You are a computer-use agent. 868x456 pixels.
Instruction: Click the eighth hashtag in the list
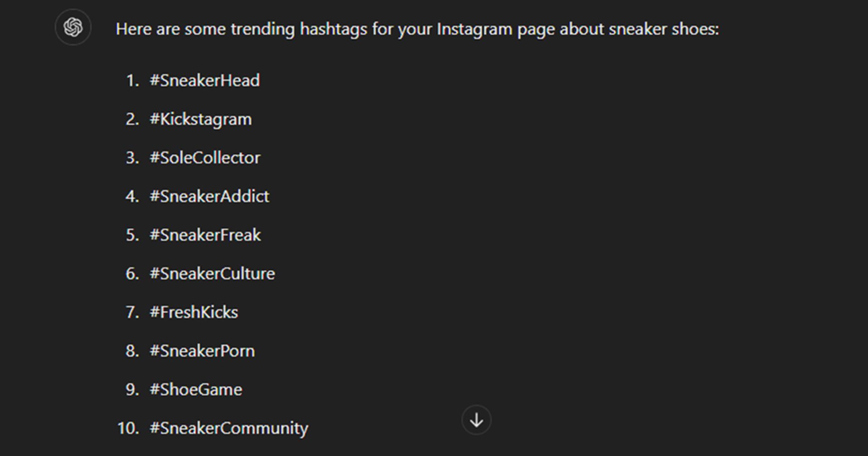click(203, 351)
